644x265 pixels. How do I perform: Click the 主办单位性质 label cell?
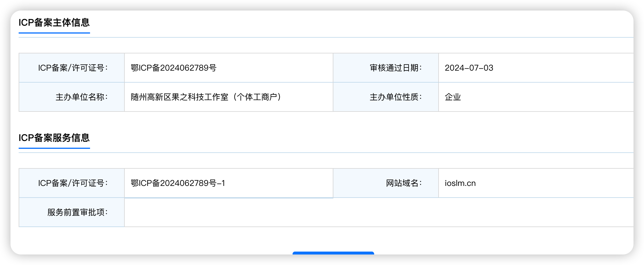point(386,97)
